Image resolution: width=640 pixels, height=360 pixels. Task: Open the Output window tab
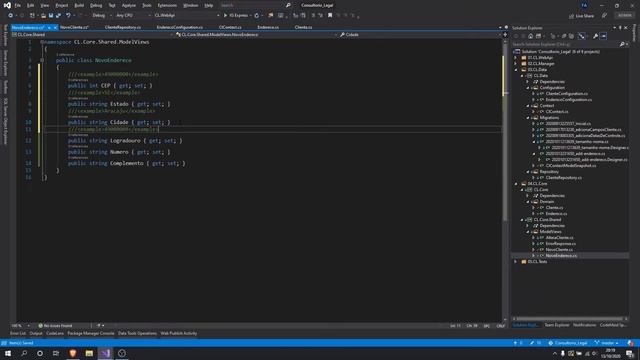click(x=36, y=333)
